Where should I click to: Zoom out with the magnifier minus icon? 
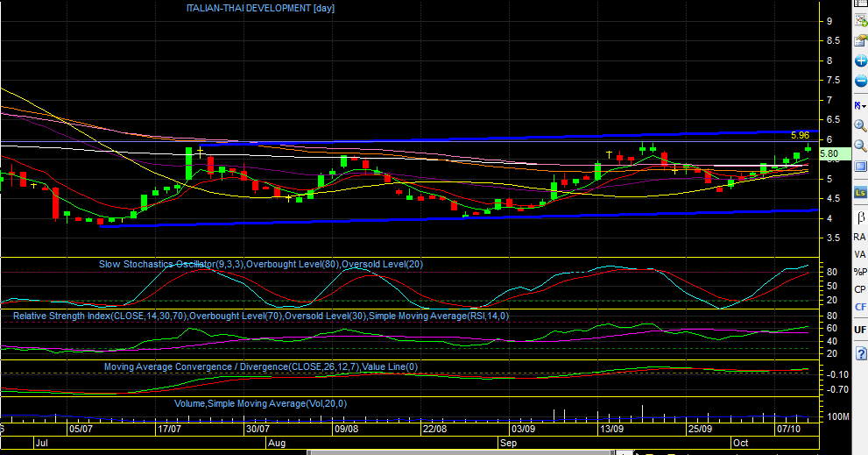click(861, 146)
